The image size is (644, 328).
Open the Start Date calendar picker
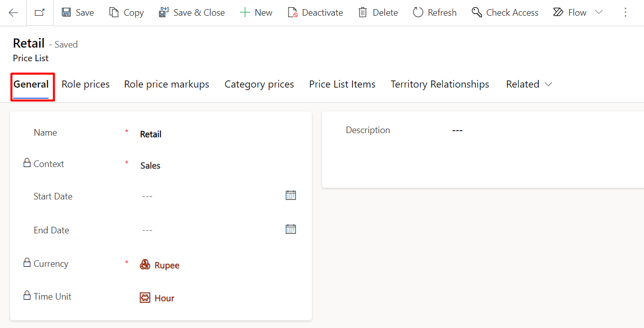(x=291, y=194)
